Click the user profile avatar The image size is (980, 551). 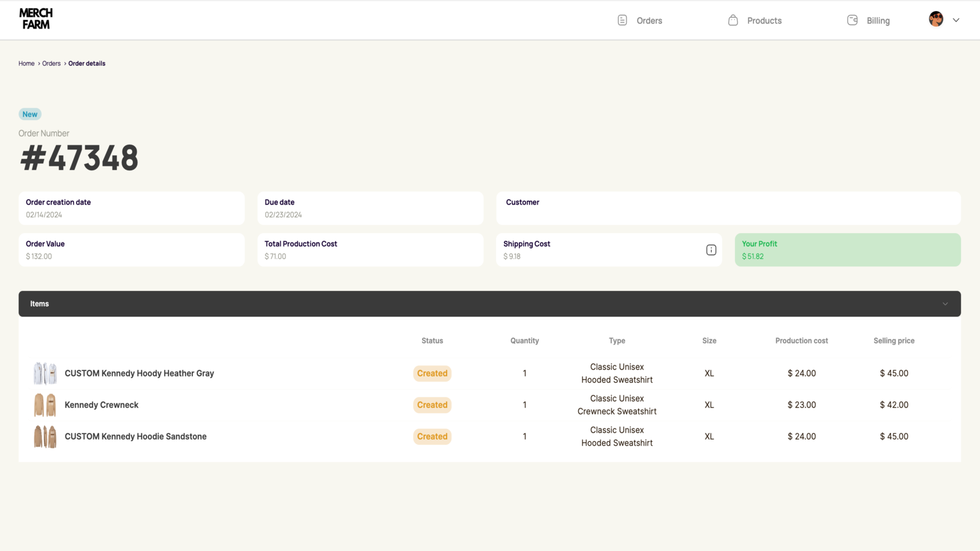(936, 19)
